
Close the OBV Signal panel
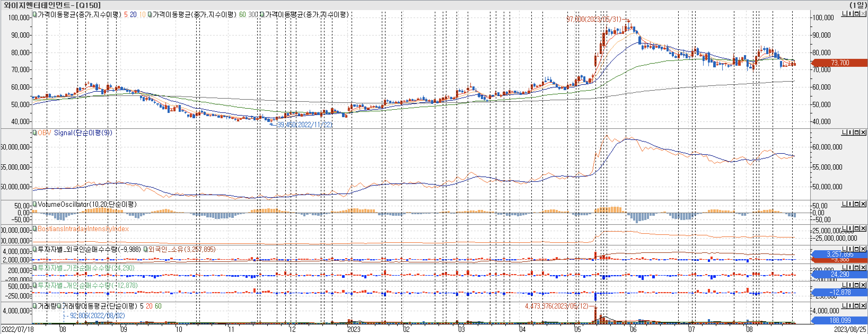click(863, 133)
